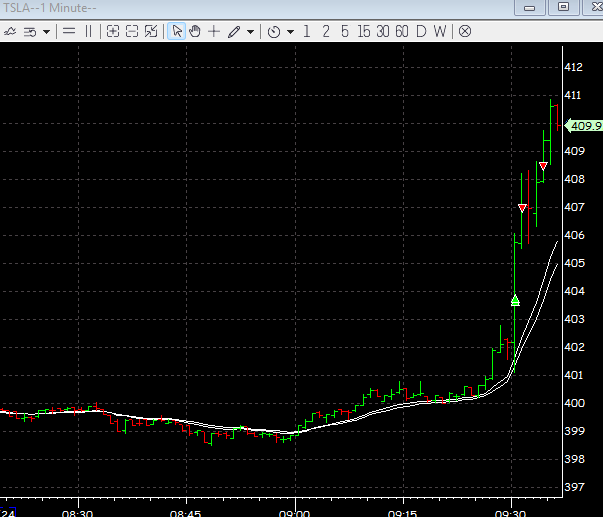603x517 pixels.
Task: Switch chart to Daily (D) interval
Action: coord(421,31)
